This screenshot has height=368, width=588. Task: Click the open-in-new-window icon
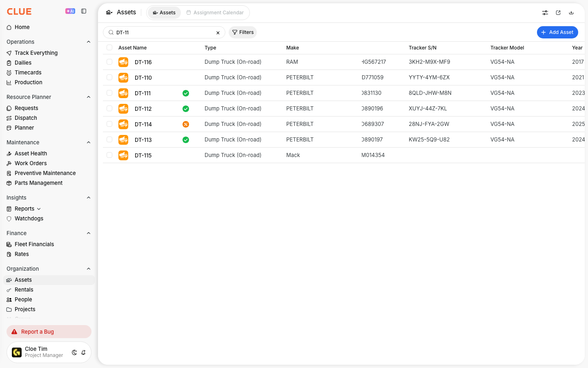pos(558,13)
